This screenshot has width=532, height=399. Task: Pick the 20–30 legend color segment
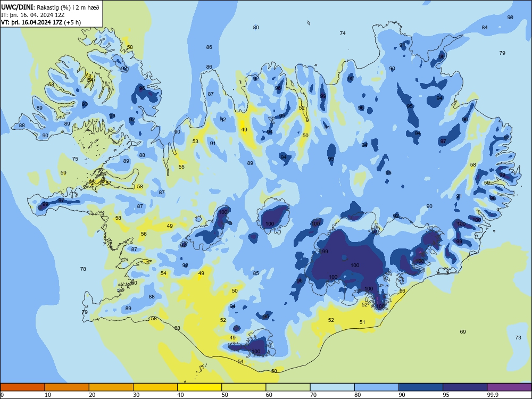[111, 387]
